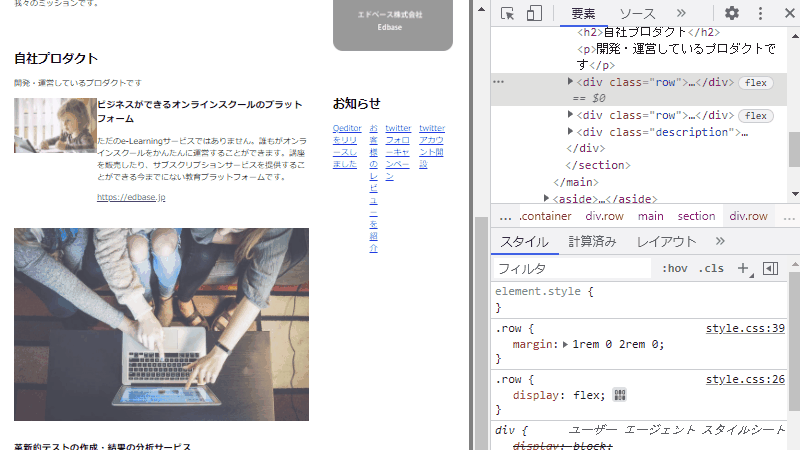The height and width of the screenshot is (450, 800).
Task: Select section in the breadcrumb
Action: pyautogui.click(x=696, y=216)
